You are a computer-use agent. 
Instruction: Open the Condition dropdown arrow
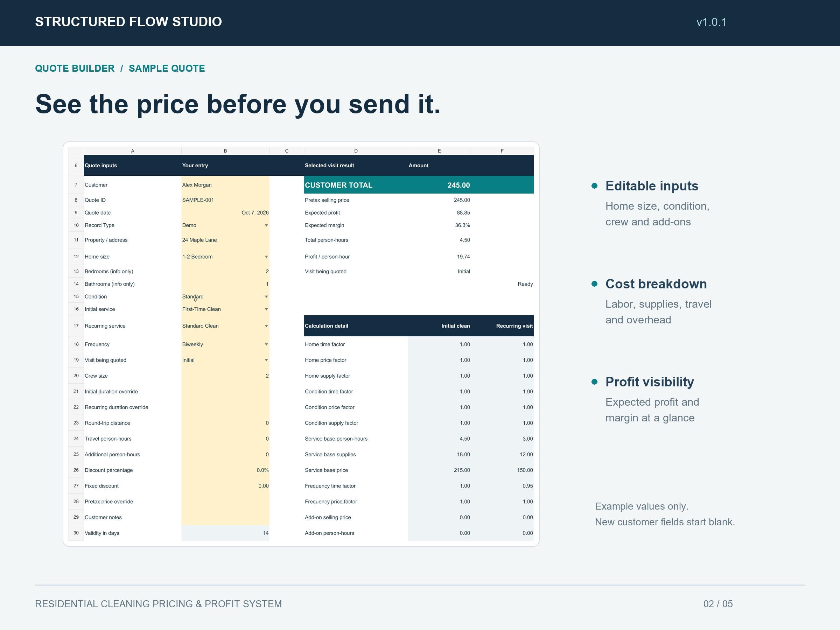coord(266,297)
